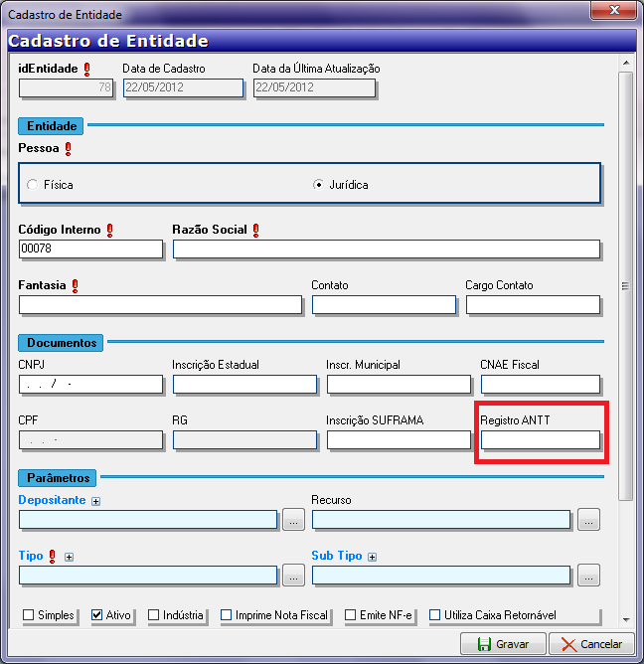
Task: Click the idEntidade field showing 78
Action: (66, 88)
